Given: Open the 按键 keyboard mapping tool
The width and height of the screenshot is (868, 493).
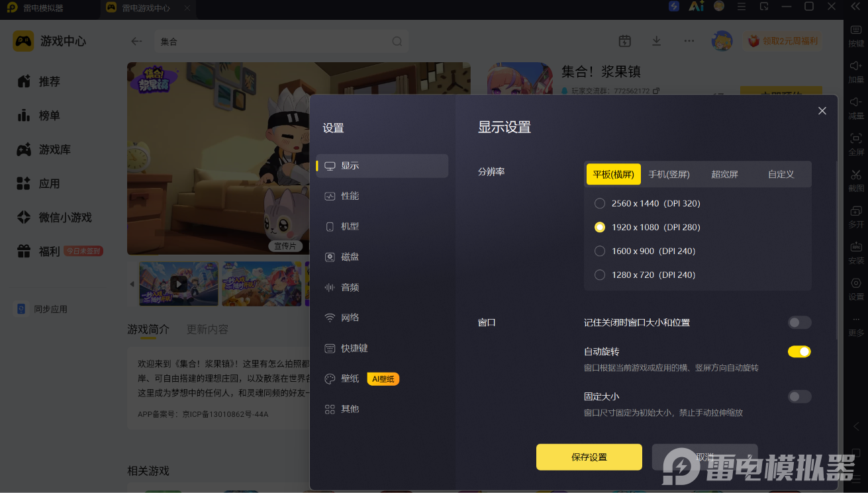Looking at the screenshot, I should point(856,34).
